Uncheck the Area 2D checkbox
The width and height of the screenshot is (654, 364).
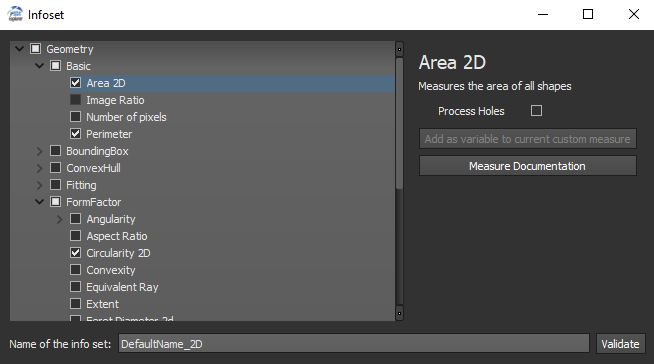click(x=75, y=83)
